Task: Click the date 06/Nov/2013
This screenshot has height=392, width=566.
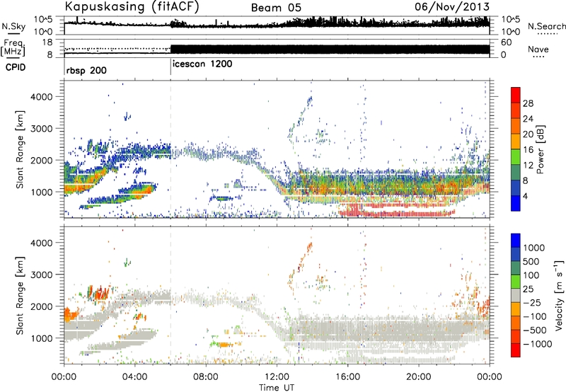Action: coord(452,7)
